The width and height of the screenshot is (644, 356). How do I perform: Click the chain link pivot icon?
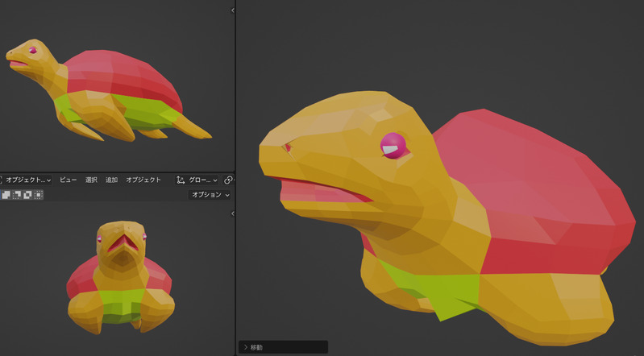click(x=228, y=180)
